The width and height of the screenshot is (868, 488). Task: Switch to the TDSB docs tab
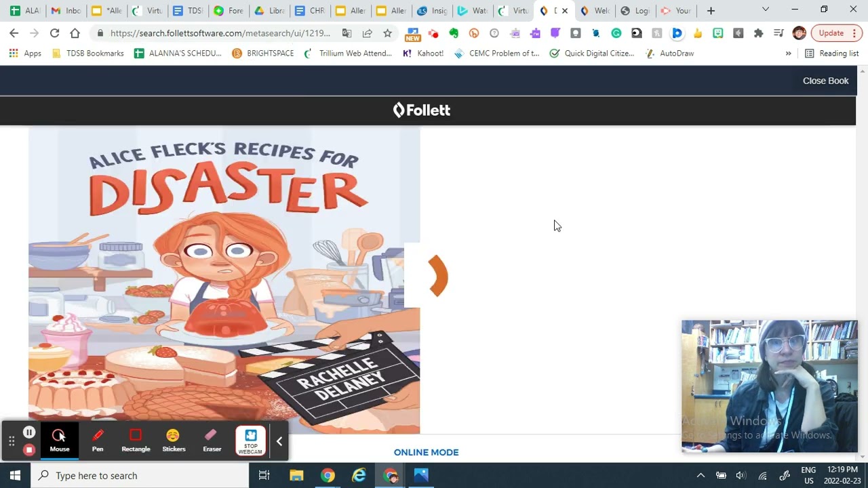point(188,11)
